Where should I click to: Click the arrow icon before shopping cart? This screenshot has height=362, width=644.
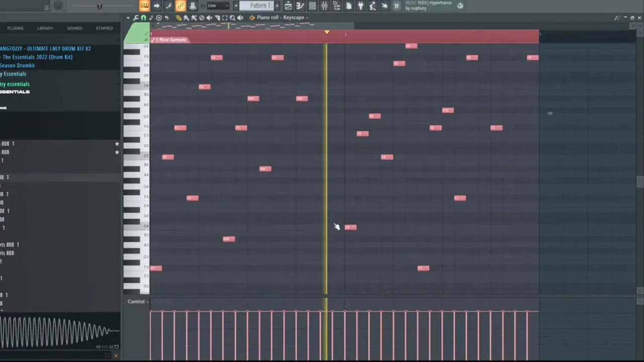click(x=385, y=6)
